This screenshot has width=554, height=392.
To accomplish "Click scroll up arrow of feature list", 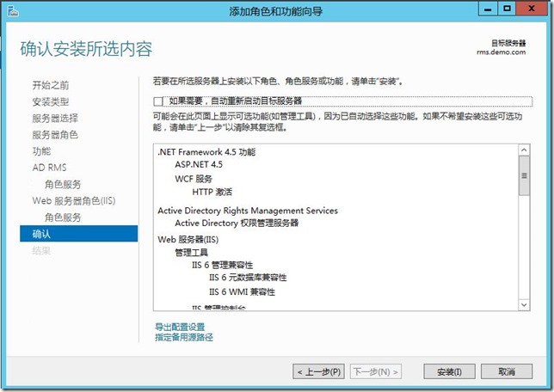I will tap(524, 150).
